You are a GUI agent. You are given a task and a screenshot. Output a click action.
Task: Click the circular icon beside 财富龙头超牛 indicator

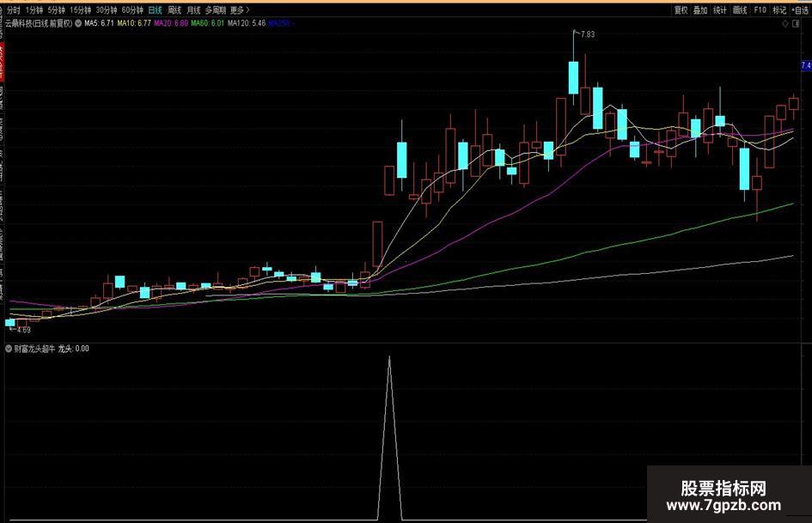click(x=9, y=349)
